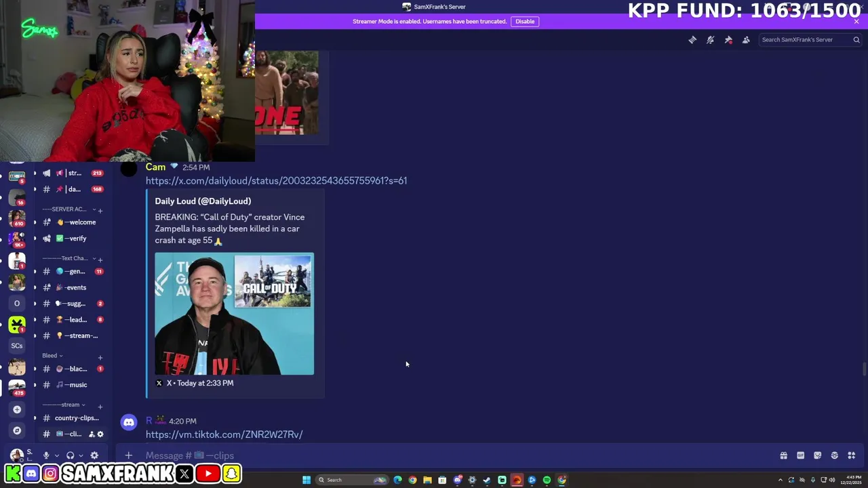Collapse the Text Cha category

(67, 258)
